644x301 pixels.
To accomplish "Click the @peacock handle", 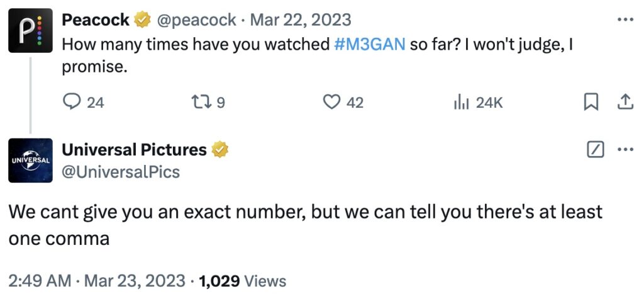I will pos(196,20).
